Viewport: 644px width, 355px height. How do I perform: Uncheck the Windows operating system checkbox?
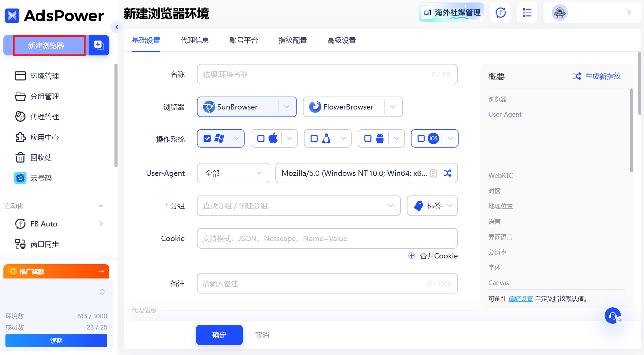[x=207, y=138]
